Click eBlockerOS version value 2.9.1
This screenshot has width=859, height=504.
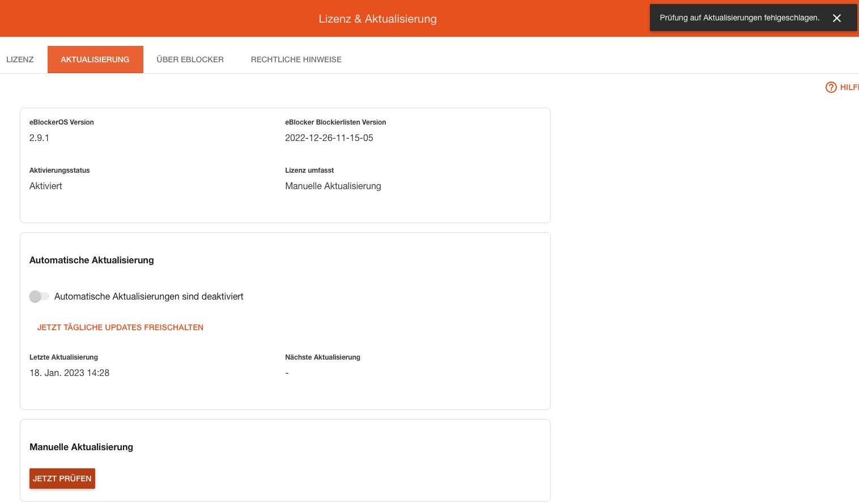(x=39, y=138)
